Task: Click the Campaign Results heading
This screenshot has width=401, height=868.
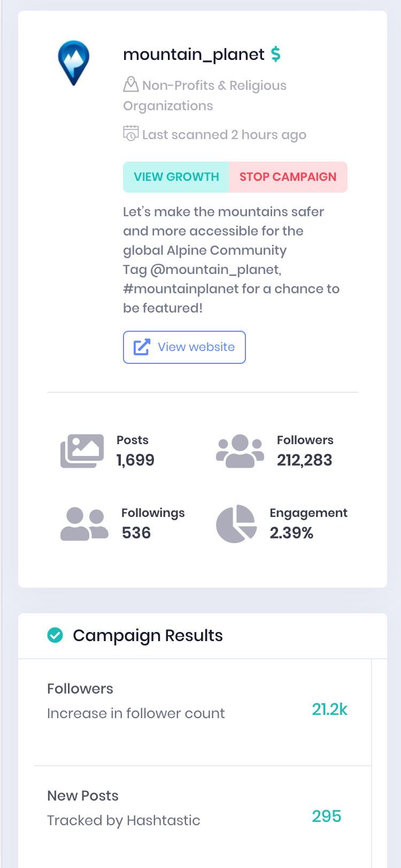Action: (148, 635)
